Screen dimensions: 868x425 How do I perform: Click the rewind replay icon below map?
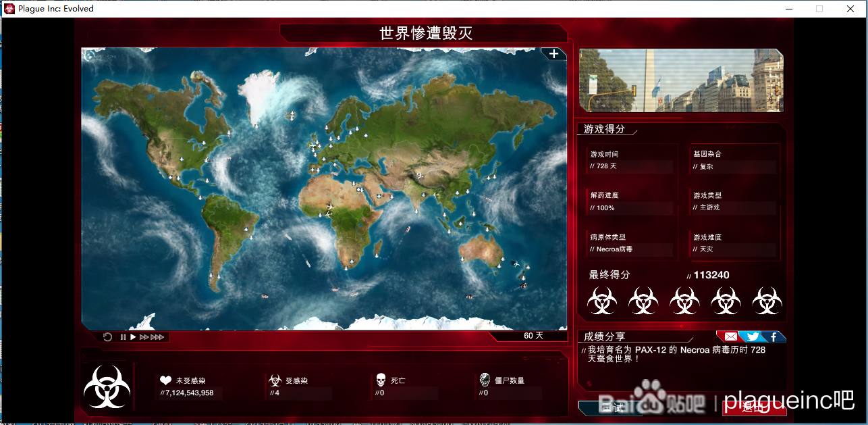pos(107,337)
